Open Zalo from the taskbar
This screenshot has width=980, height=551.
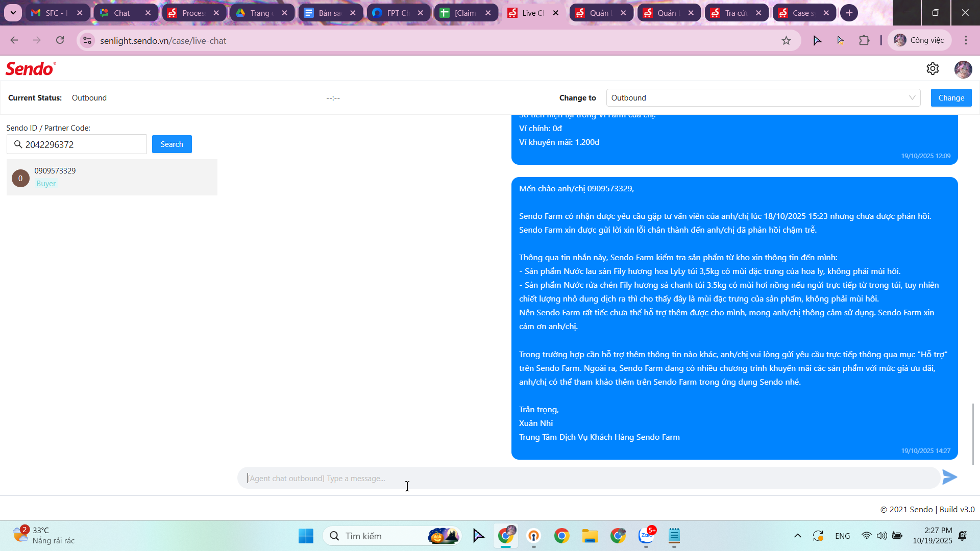click(x=646, y=536)
